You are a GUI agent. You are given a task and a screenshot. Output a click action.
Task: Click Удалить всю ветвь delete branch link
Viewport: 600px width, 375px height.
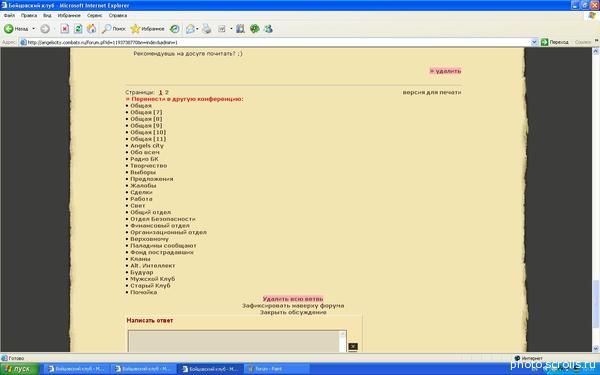293,299
